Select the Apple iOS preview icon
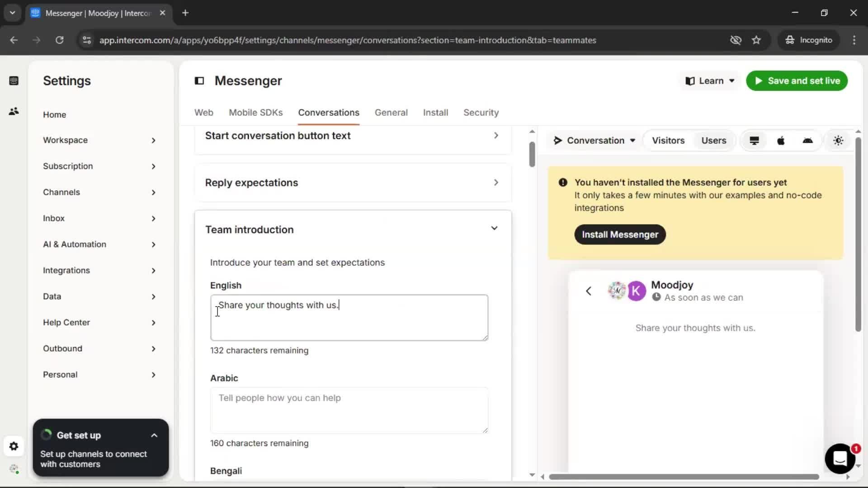The image size is (868, 488). pos(781,141)
